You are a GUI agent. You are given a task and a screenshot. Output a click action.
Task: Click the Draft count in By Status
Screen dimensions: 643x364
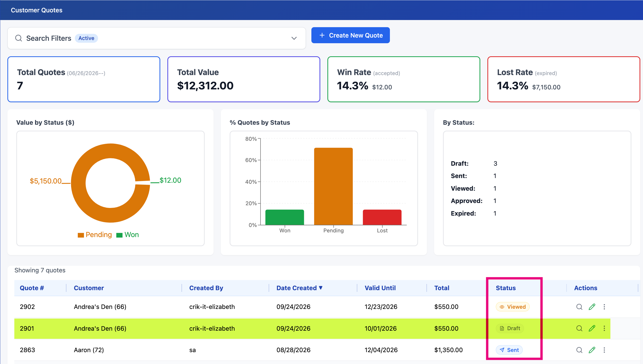click(x=495, y=163)
